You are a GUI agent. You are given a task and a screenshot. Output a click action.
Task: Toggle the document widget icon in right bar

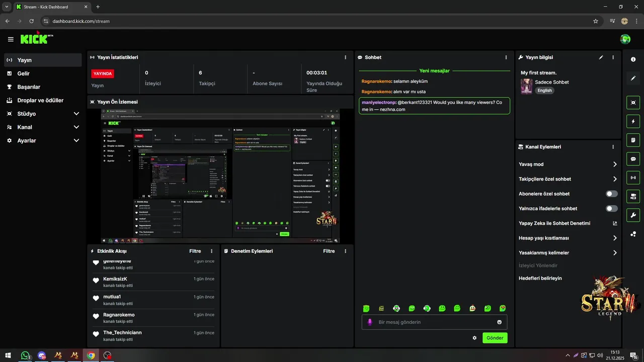[x=633, y=140]
